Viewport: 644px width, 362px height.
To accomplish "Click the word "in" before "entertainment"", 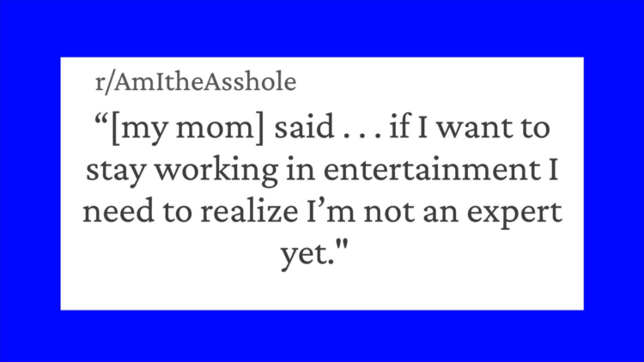I will [x=301, y=169].
